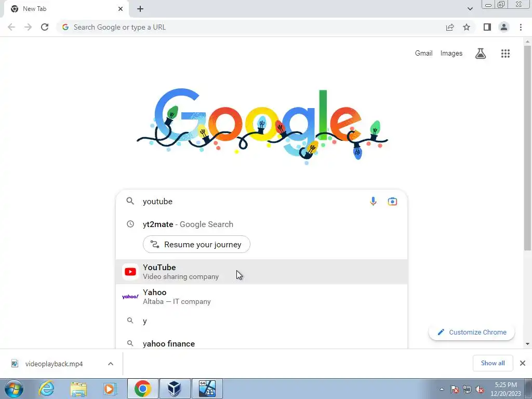Screen dimensions: 532x399
Task: Click Customize Chrome button
Action: pos(472,332)
